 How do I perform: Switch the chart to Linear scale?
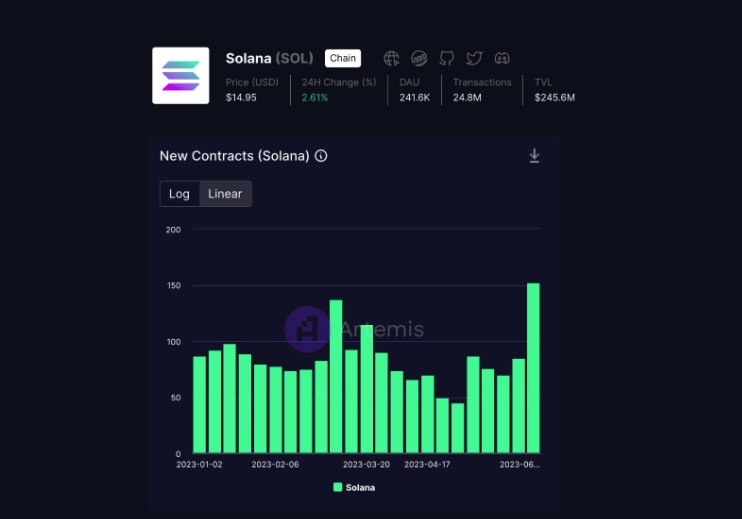pyautogui.click(x=225, y=194)
